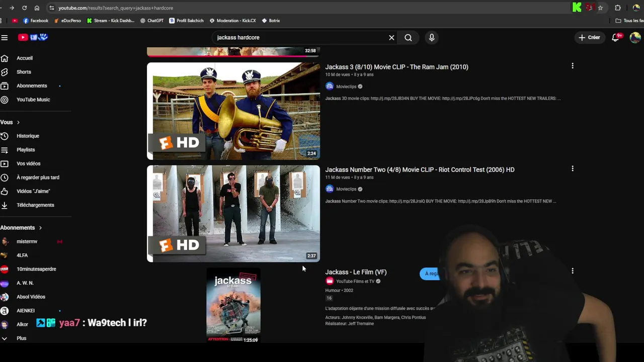
Task: Open Téléchargements in the sidebar
Action: [x=35, y=205]
